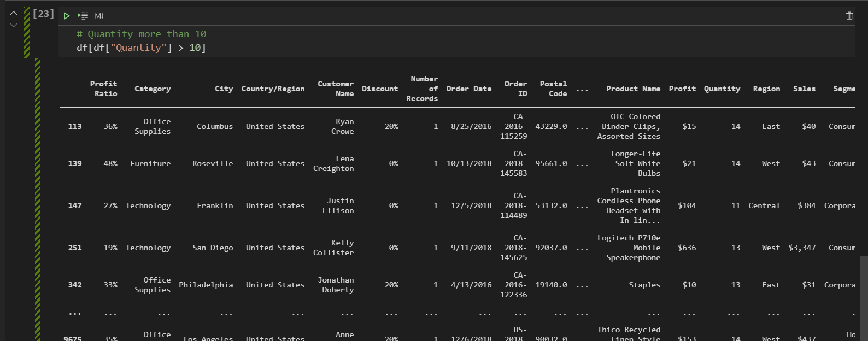Click row index 342

(x=75, y=285)
